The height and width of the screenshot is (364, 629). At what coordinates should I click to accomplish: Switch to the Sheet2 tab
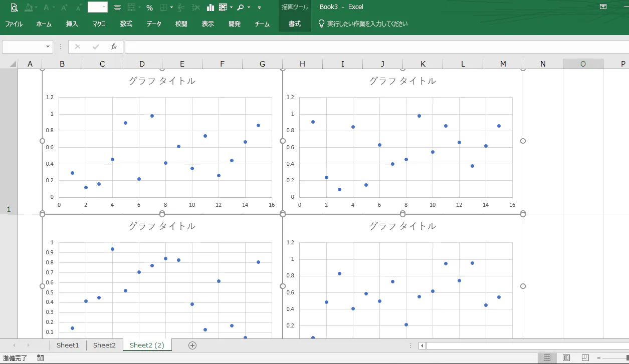[104, 345]
